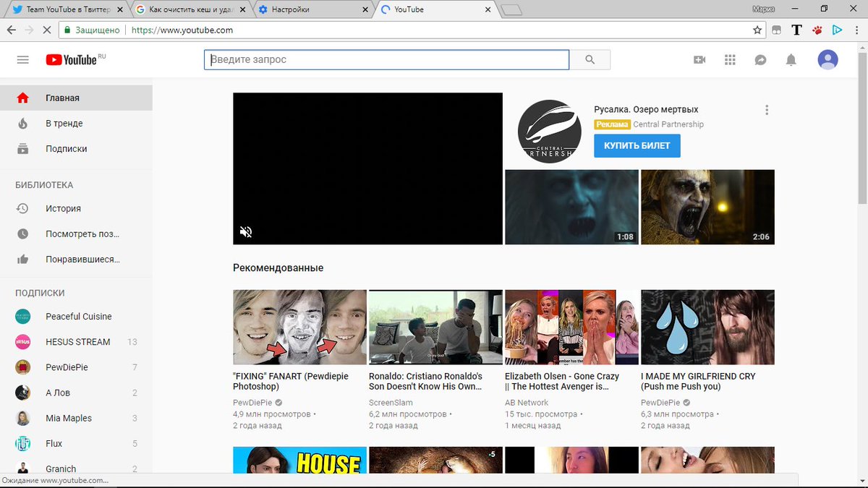Click the browser back arrow
This screenshot has width=868, height=488.
[12, 30]
